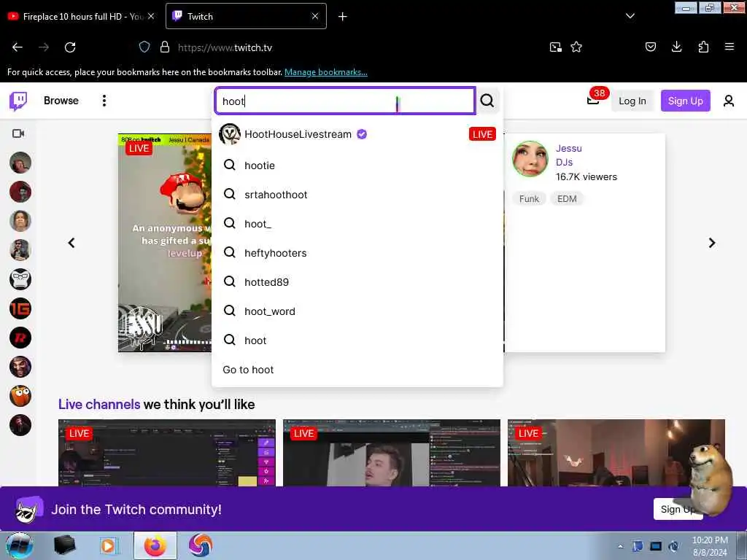Screen dimensions: 747x560
Task: Open the gorilla-face sidebar channel avatar
Action: (20, 279)
